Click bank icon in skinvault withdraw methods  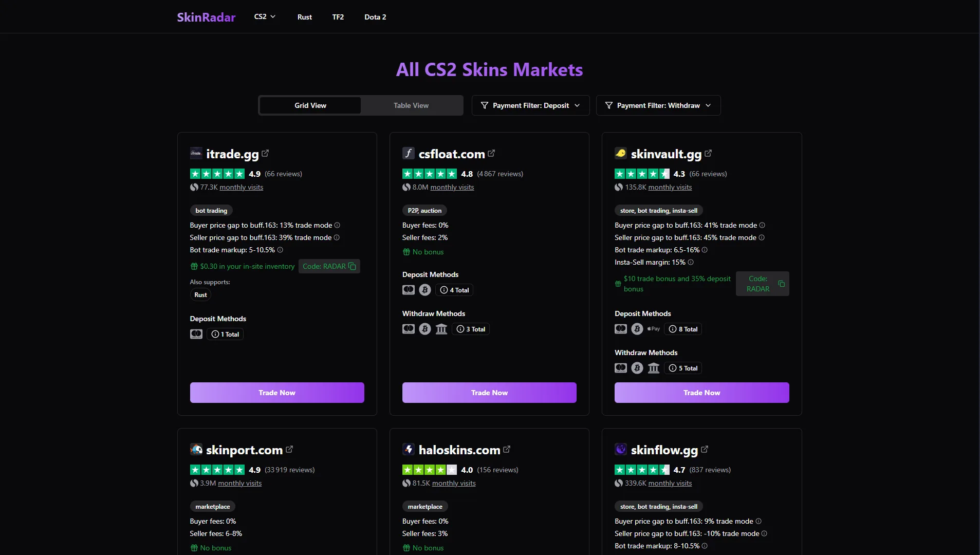(x=654, y=368)
